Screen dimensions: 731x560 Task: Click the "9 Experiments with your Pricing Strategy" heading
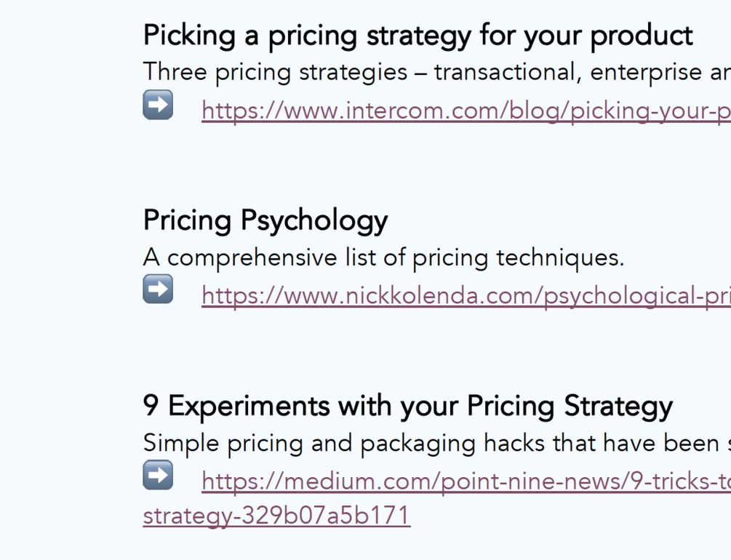click(x=407, y=406)
